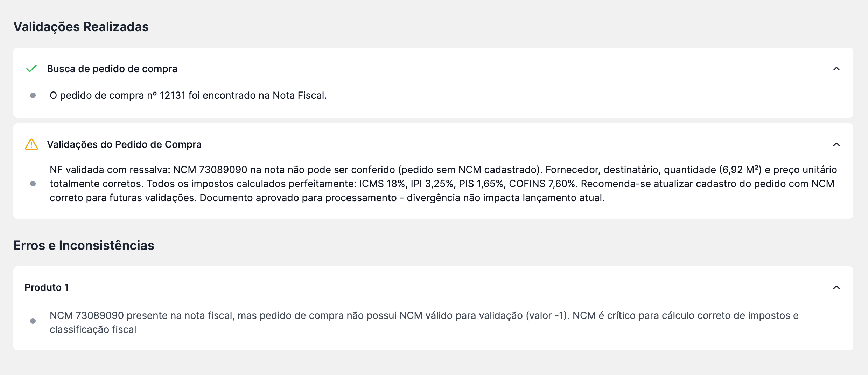Collapse Validações do Pedido de Compra chevron

pos(836,144)
